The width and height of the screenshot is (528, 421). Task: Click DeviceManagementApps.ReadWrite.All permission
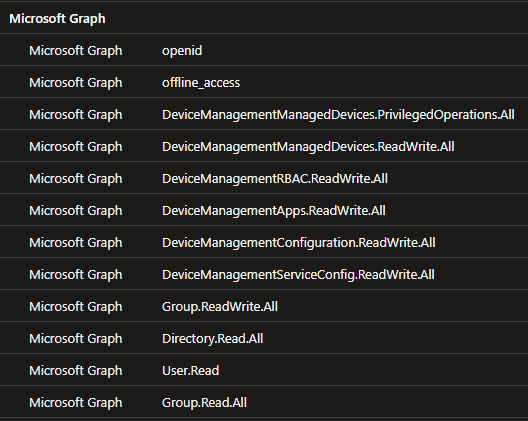pyautogui.click(x=274, y=210)
